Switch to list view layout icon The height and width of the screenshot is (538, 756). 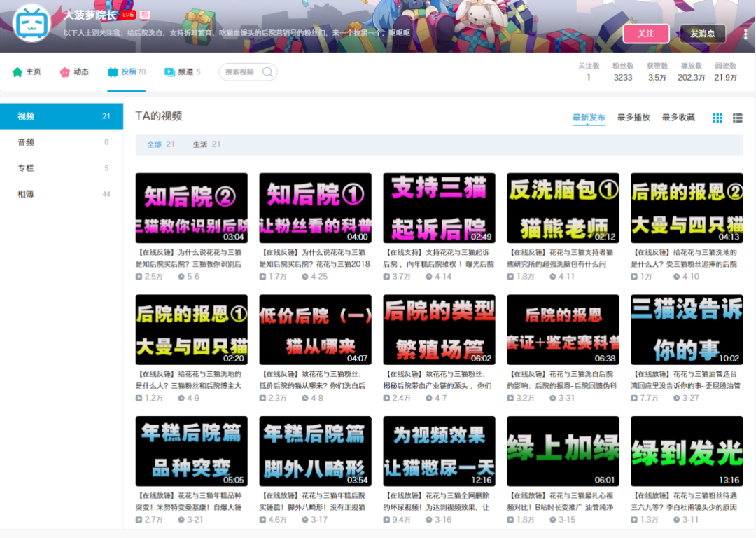737,118
